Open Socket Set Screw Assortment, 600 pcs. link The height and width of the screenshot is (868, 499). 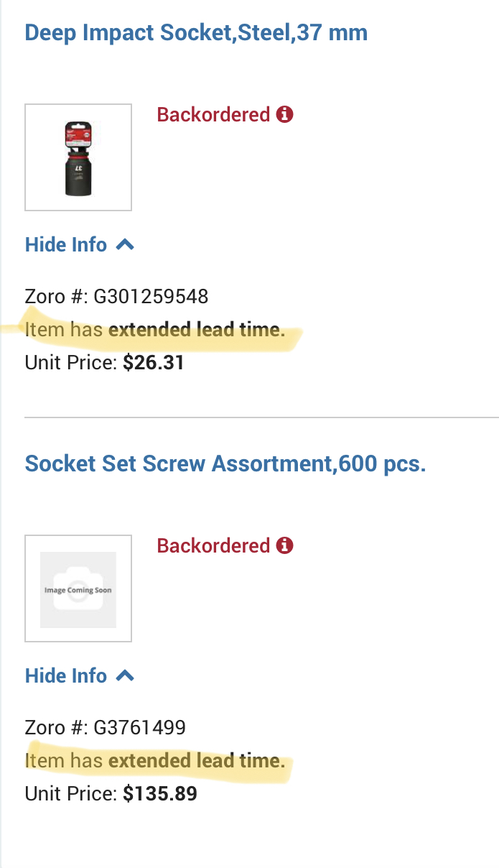[225, 463]
